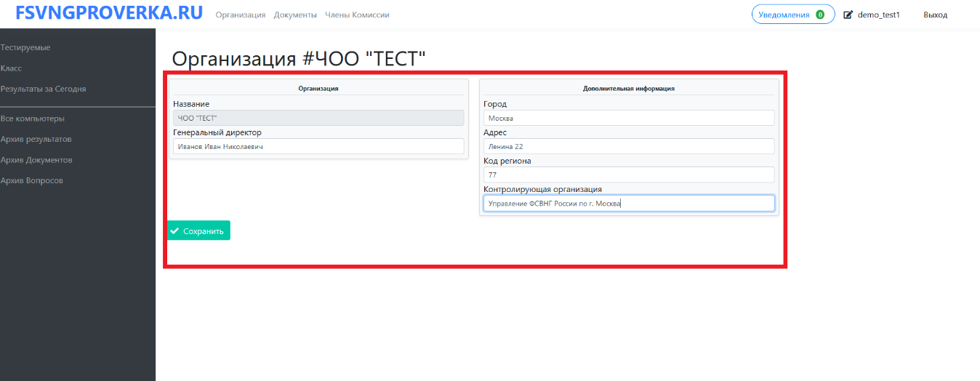The image size is (980, 381).
Task: Open the FSVNGPROVERKA.RU logo link
Action: (x=109, y=14)
